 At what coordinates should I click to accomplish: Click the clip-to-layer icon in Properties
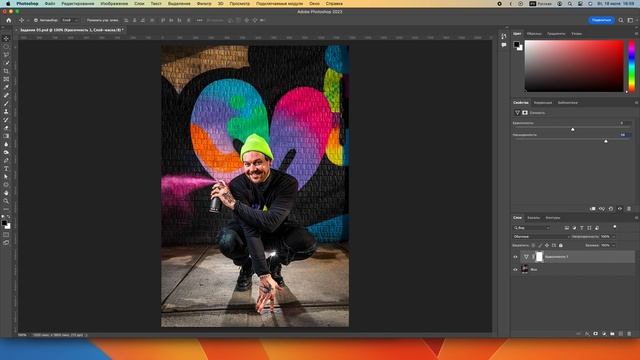point(593,209)
